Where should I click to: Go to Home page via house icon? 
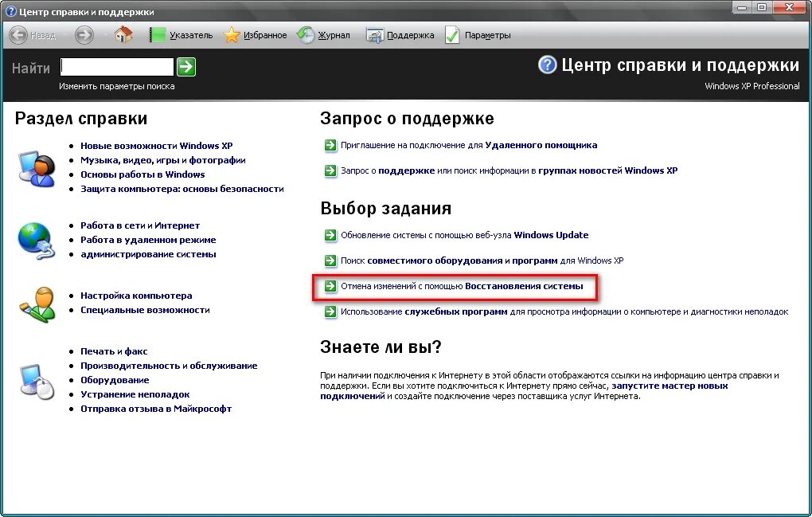pos(123,35)
